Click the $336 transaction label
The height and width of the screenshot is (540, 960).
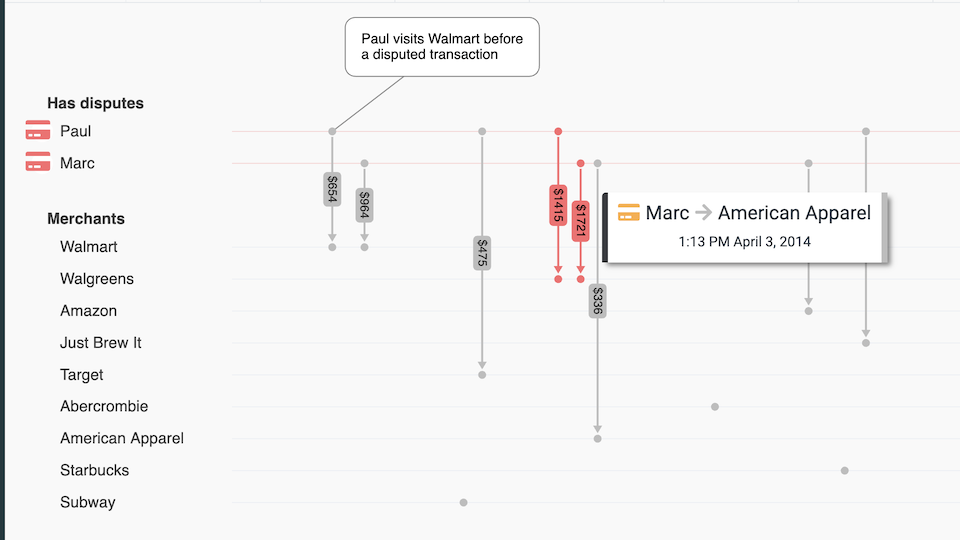[597, 301]
